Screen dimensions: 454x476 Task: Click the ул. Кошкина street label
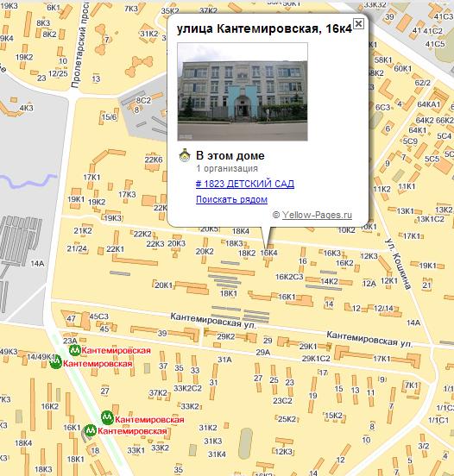(x=398, y=263)
